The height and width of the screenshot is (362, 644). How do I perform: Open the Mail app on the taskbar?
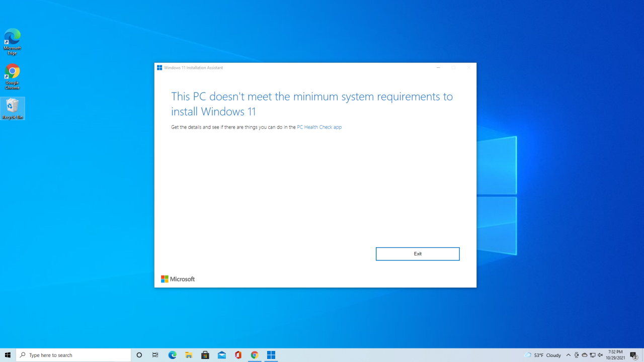click(221, 355)
